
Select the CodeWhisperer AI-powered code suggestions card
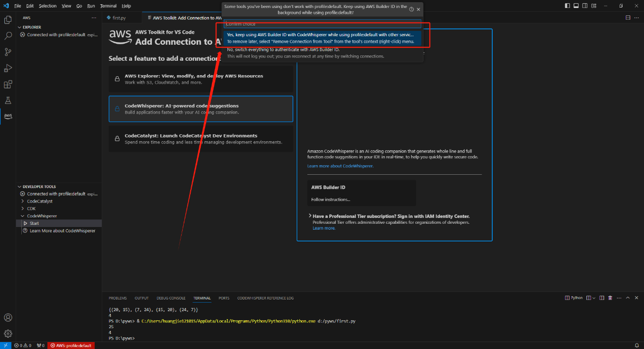[201, 109]
